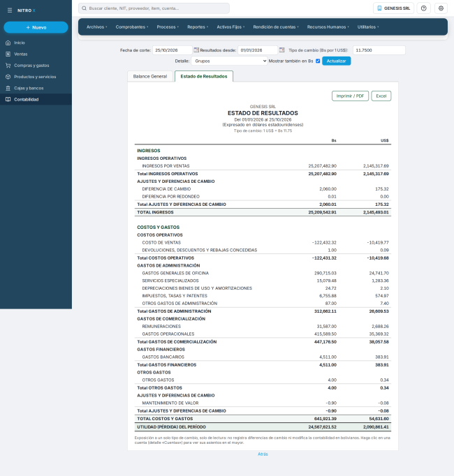Click GASTOS GENERALES DE OFICINA row

click(263, 273)
